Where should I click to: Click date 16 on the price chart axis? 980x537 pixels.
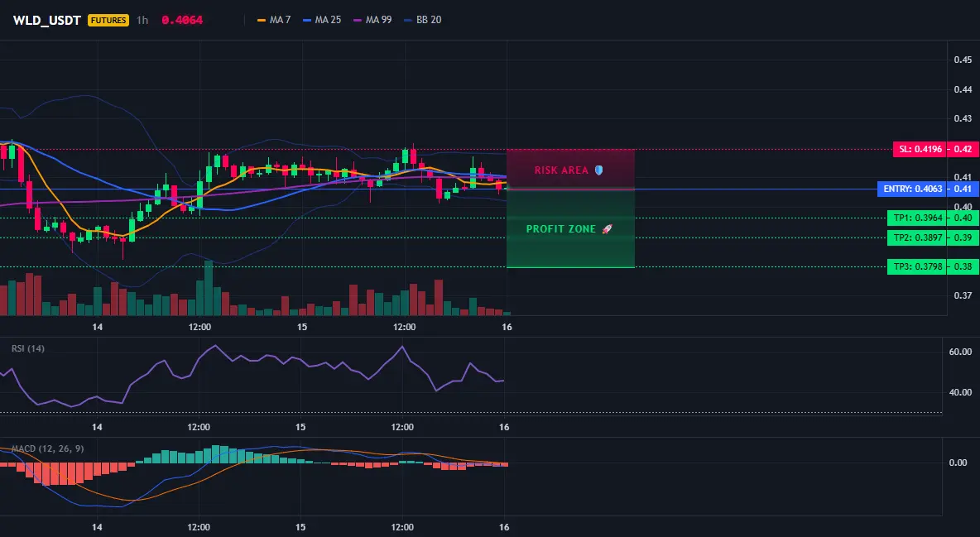tap(507, 327)
